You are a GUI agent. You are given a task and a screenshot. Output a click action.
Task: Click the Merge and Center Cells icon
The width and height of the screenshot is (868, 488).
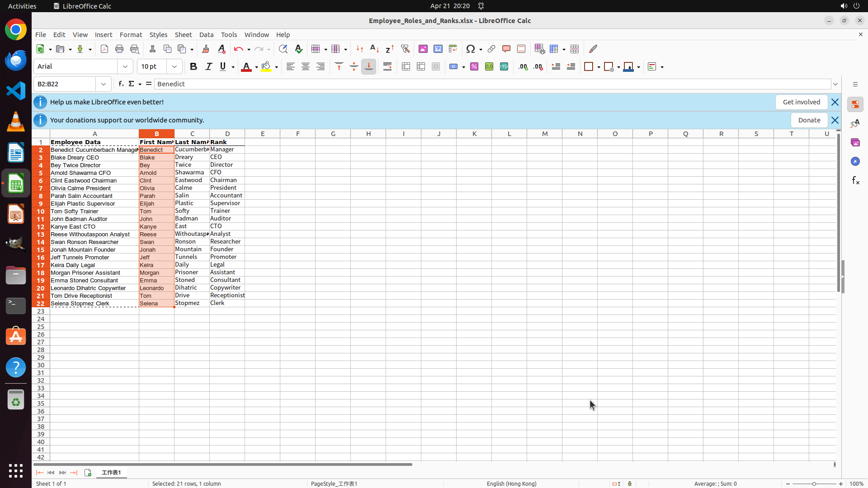pyautogui.click(x=406, y=67)
